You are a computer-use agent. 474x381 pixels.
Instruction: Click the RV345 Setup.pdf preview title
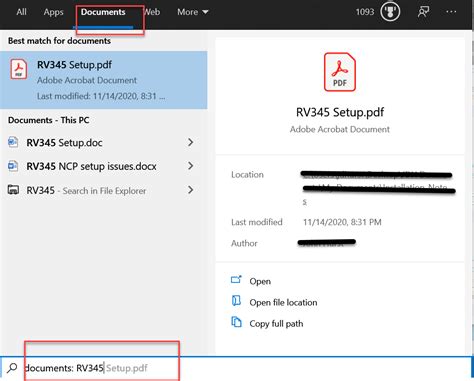pyautogui.click(x=340, y=112)
